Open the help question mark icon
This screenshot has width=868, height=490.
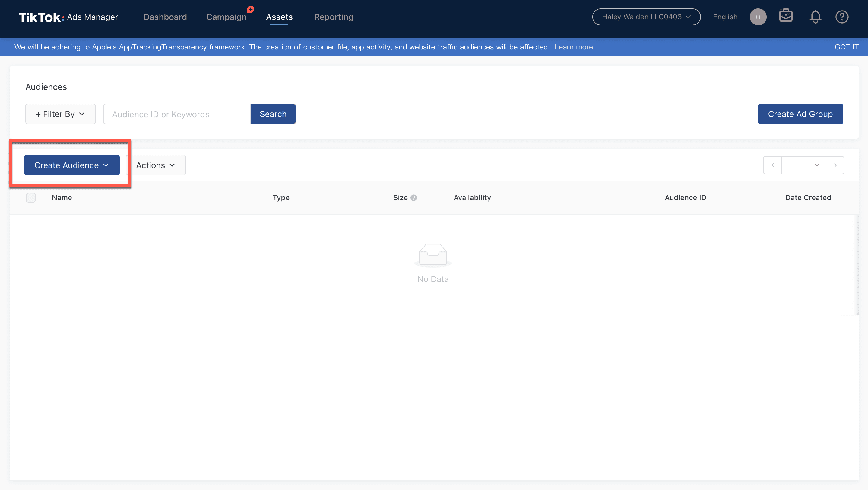841,17
